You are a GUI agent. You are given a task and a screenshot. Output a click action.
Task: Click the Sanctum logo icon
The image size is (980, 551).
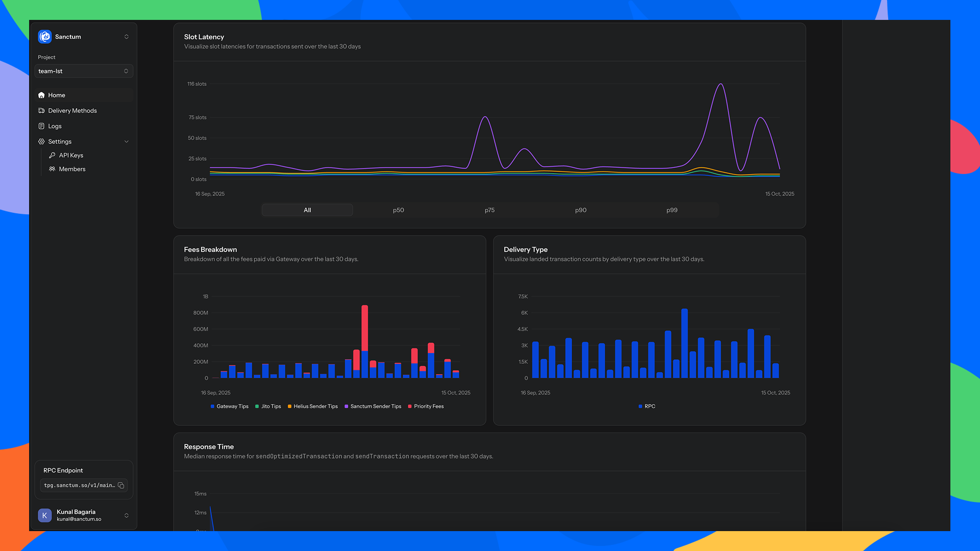(45, 37)
